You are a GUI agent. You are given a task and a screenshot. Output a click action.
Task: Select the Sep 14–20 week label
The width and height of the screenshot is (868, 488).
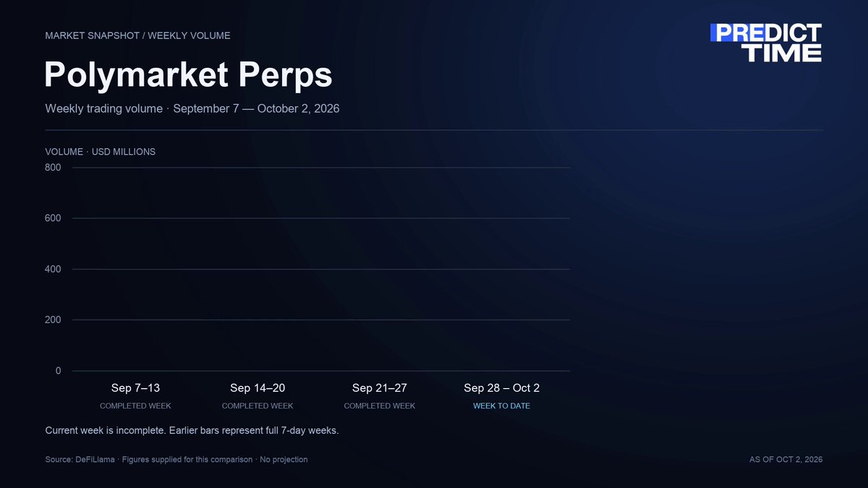(x=258, y=388)
